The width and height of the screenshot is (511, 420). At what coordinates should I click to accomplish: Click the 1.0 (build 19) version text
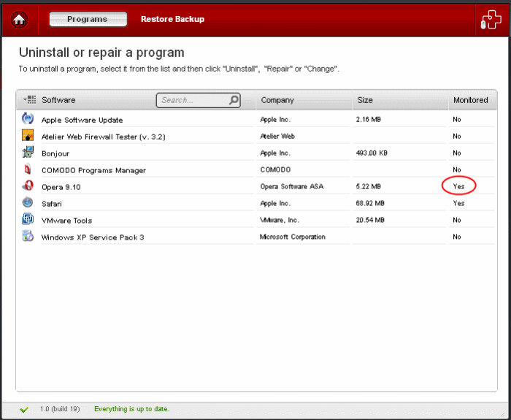click(60, 409)
